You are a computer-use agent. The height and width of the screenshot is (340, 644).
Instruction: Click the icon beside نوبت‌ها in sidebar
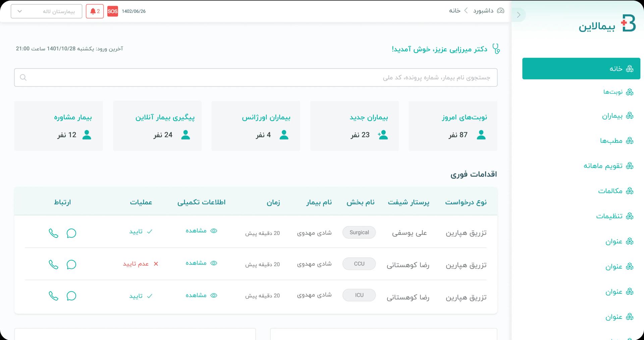[x=630, y=92]
